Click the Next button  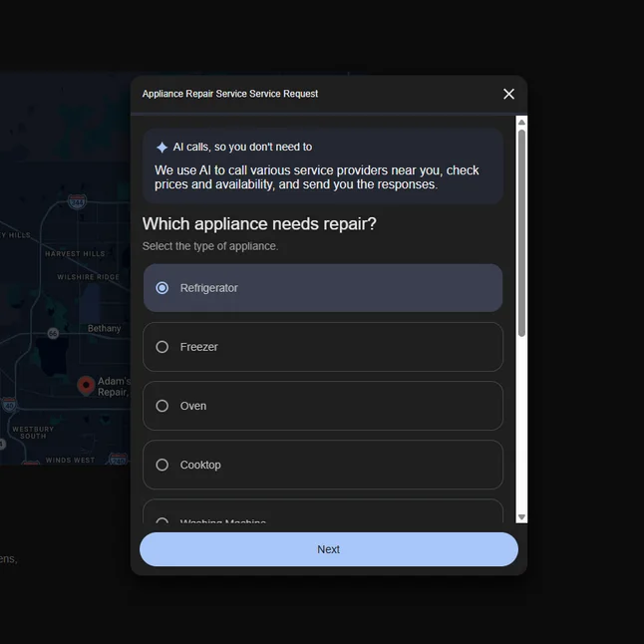329,549
